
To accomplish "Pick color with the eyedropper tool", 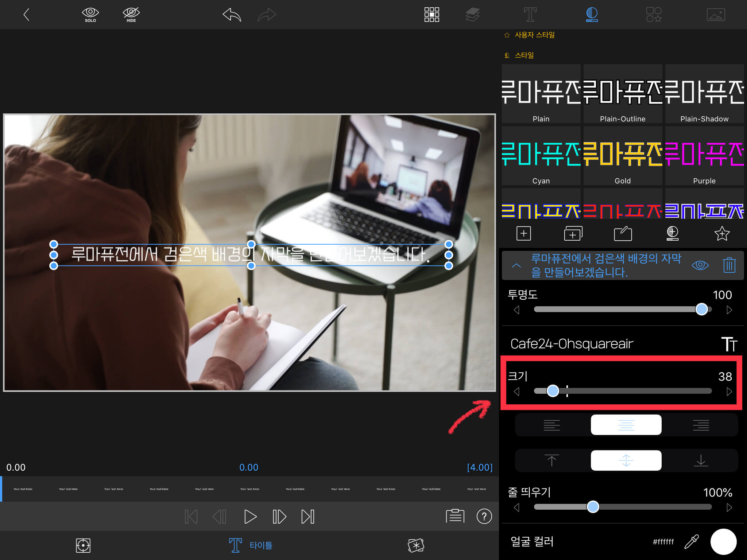I will [x=691, y=541].
